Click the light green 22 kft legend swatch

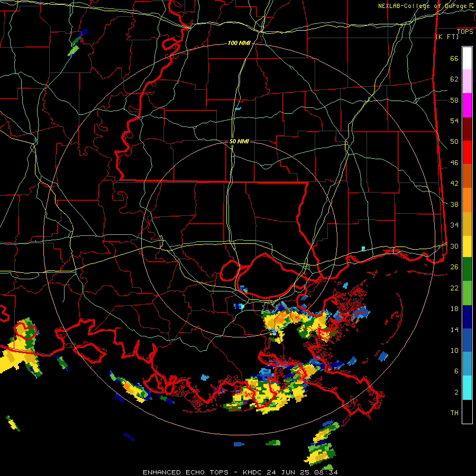[x=467, y=293]
